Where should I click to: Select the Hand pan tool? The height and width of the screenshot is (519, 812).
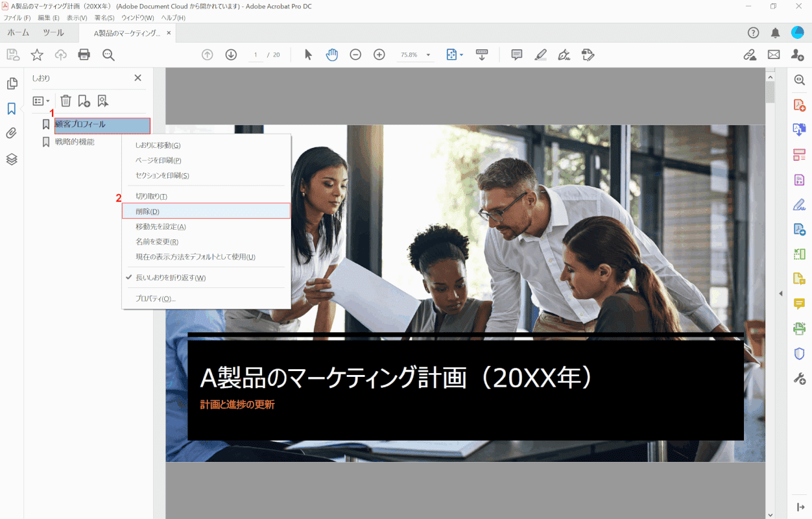pos(332,55)
